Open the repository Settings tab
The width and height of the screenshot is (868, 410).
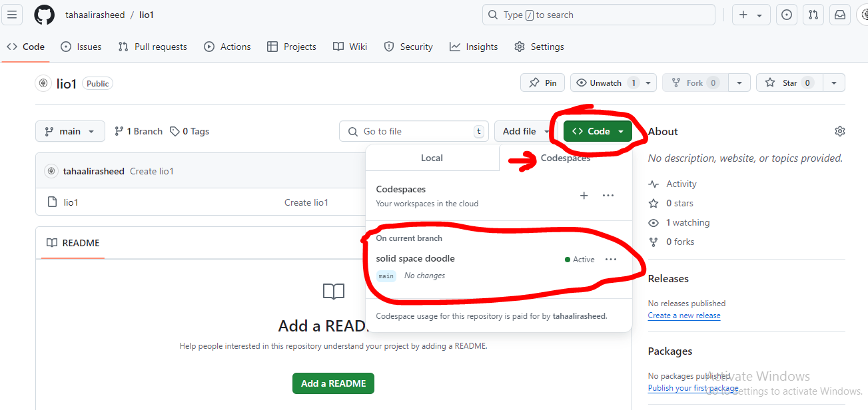point(540,47)
